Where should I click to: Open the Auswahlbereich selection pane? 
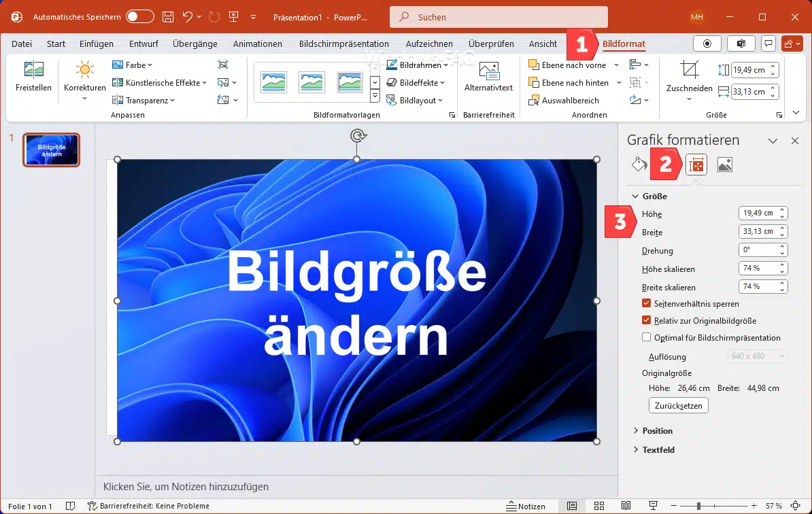point(564,101)
